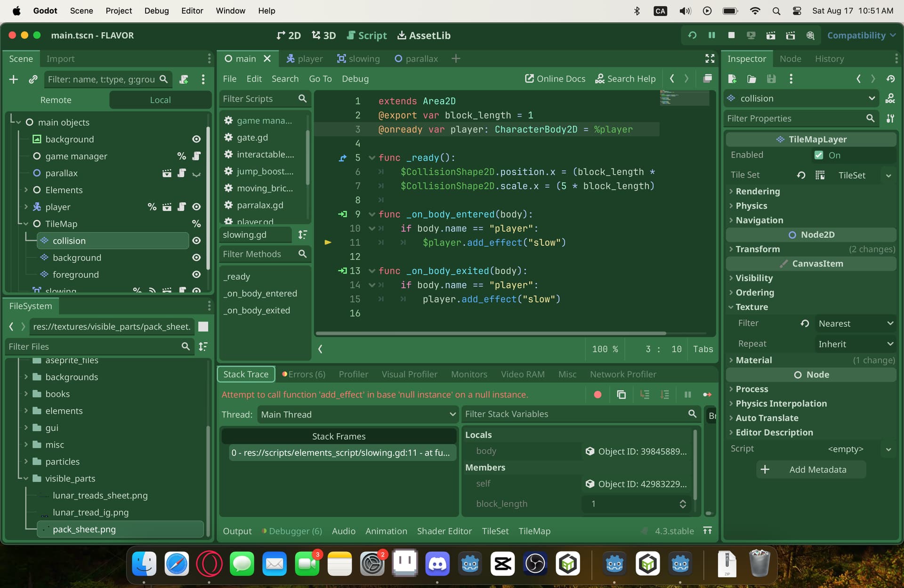
Task: Open the Project menu
Action: point(119,10)
